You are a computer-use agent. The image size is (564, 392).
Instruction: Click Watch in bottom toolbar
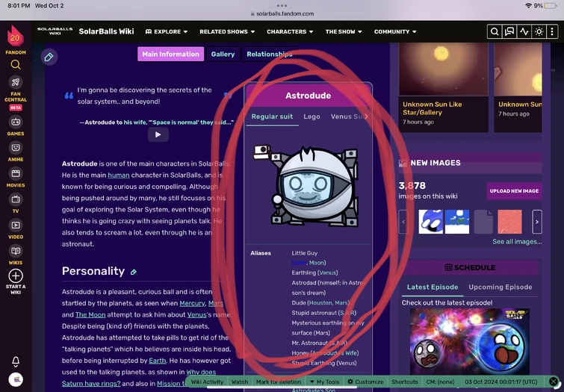click(240, 382)
